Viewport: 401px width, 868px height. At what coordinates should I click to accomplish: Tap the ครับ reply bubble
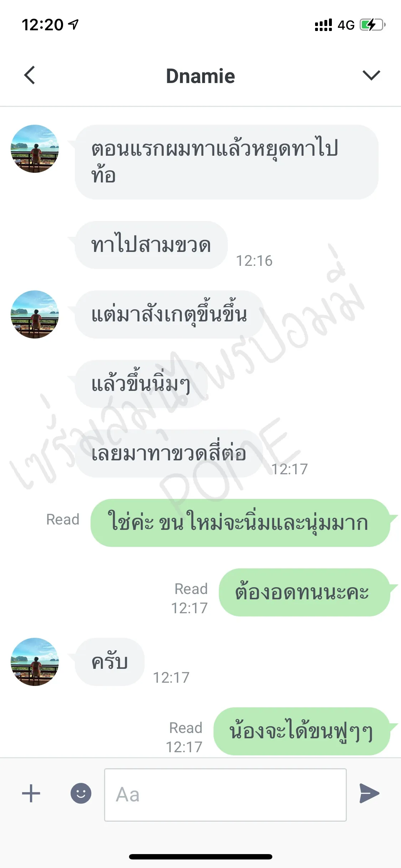tap(110, 662)
